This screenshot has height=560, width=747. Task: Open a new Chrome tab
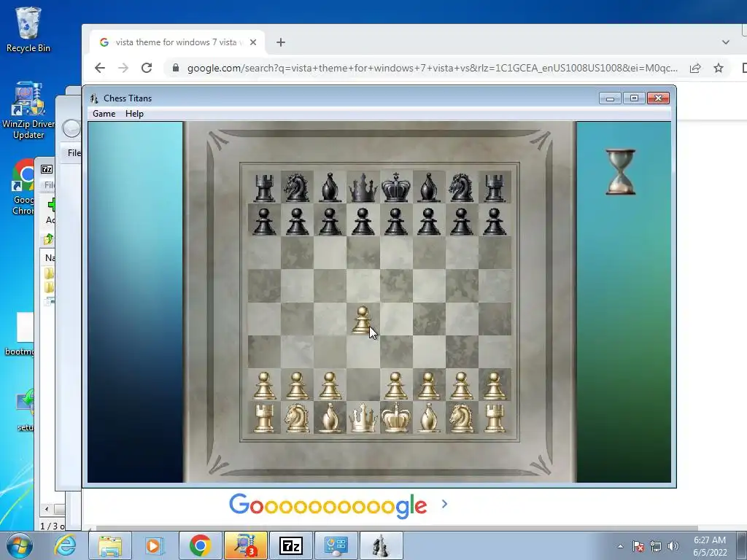click(281, 42)
